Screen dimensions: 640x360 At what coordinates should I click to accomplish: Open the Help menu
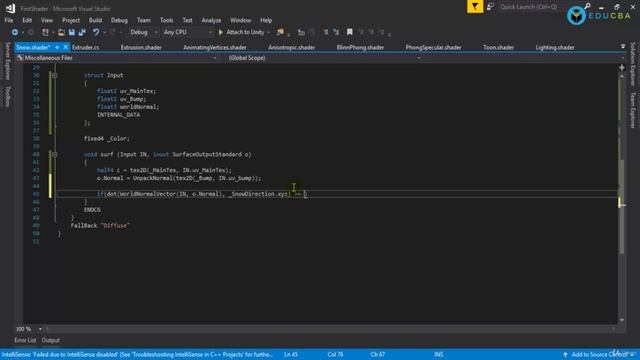266,20
